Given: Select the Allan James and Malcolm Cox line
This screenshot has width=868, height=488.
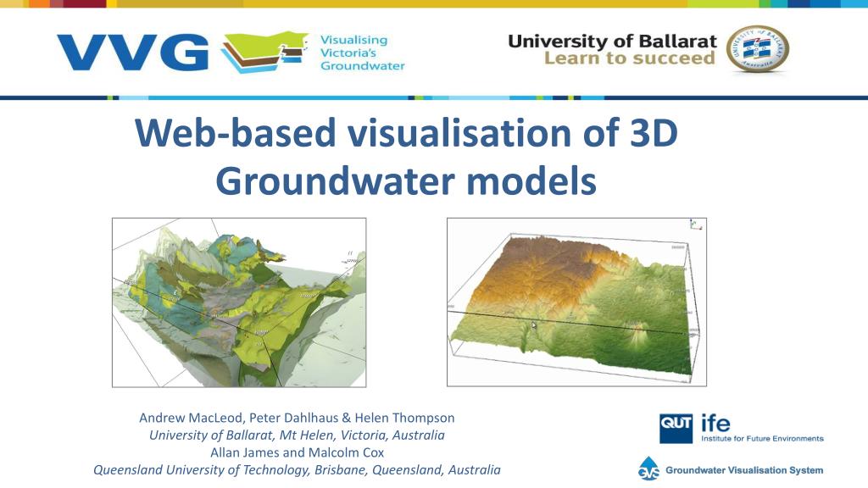Looking at the screenshot, I should coord(298,452).
